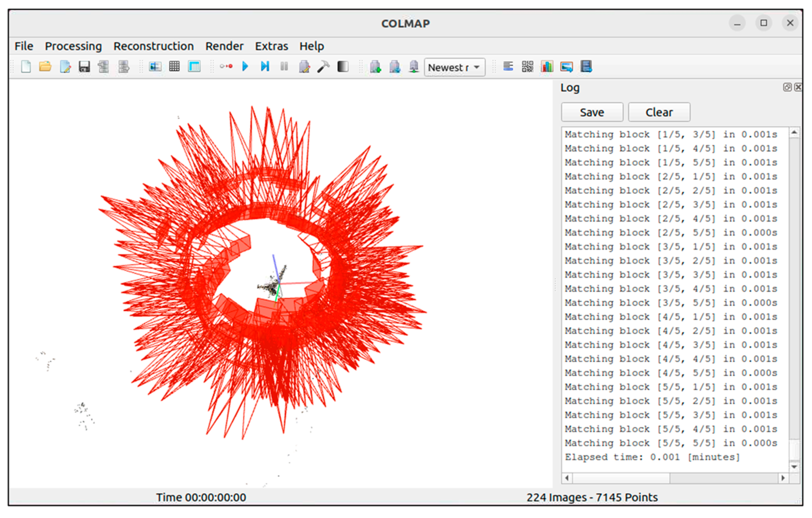The width and height of the screenshot is (812, 518).
Task: Expand the Newest model dropdown
Action: click(454, 67)
